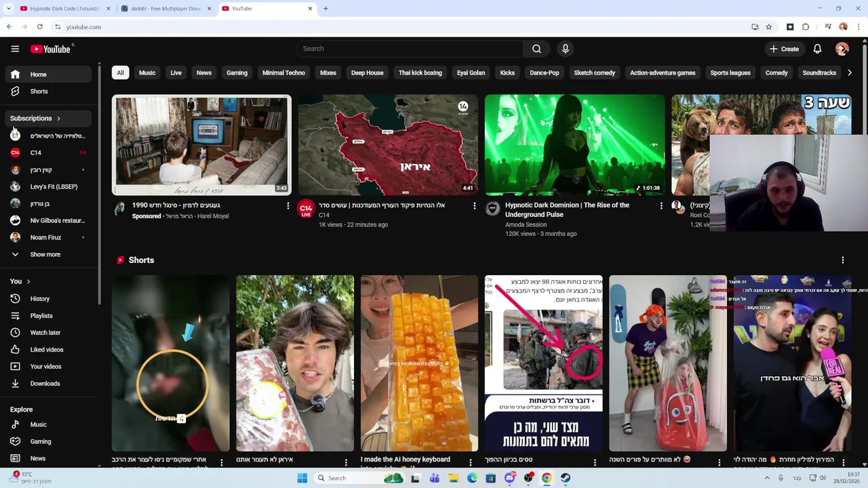Open Shorts in the sidebar
This screenshot has width=868, height=488.
click(x=48, y=91)
